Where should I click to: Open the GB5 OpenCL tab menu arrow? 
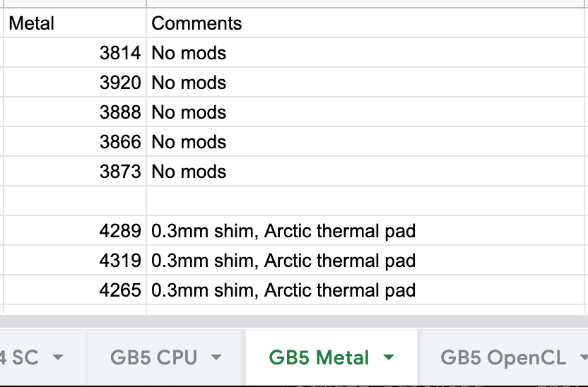[583, 357]
